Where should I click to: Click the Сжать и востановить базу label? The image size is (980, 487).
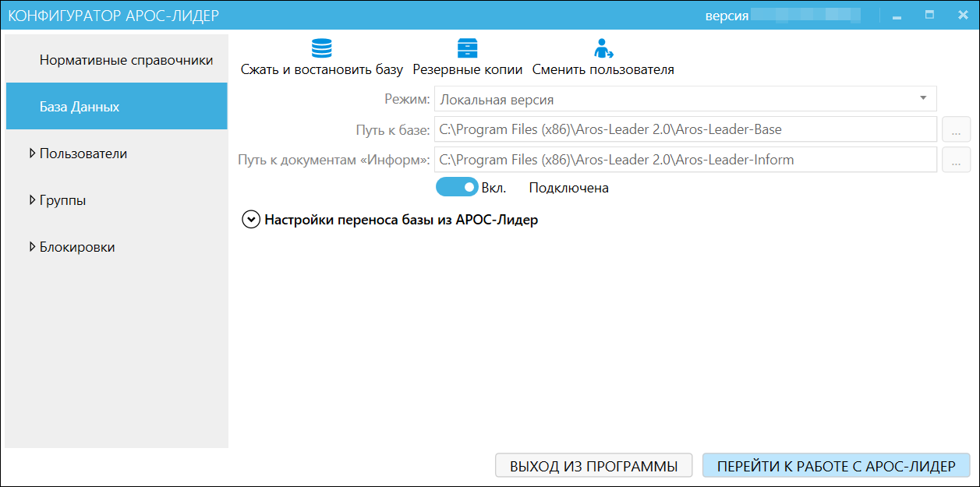[322, 69]
